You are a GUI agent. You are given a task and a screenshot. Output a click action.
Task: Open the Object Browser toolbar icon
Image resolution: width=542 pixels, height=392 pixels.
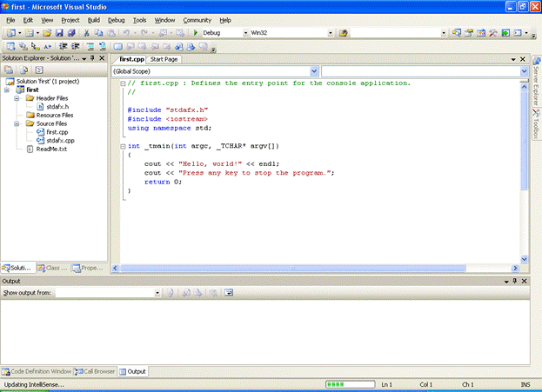[x=481, y=33]
